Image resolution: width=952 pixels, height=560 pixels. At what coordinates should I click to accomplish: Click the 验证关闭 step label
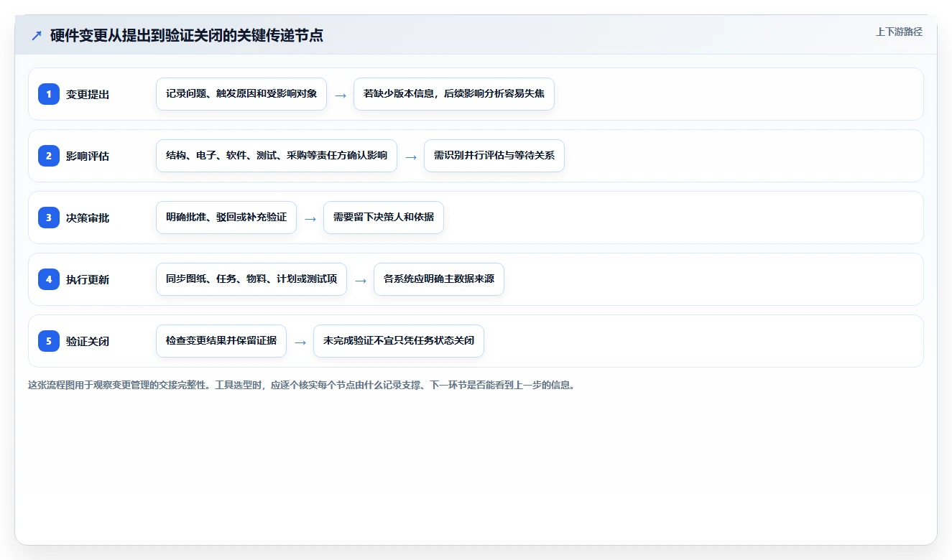(x=88, y=341)
